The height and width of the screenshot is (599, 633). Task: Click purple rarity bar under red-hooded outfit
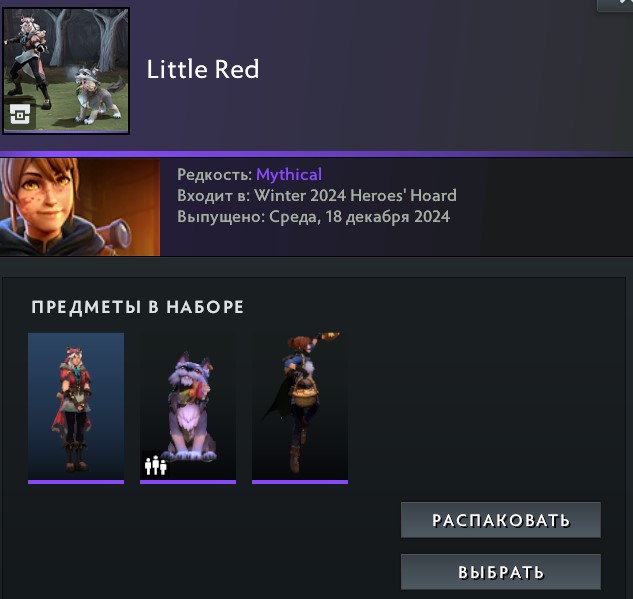tap(76, 482)
